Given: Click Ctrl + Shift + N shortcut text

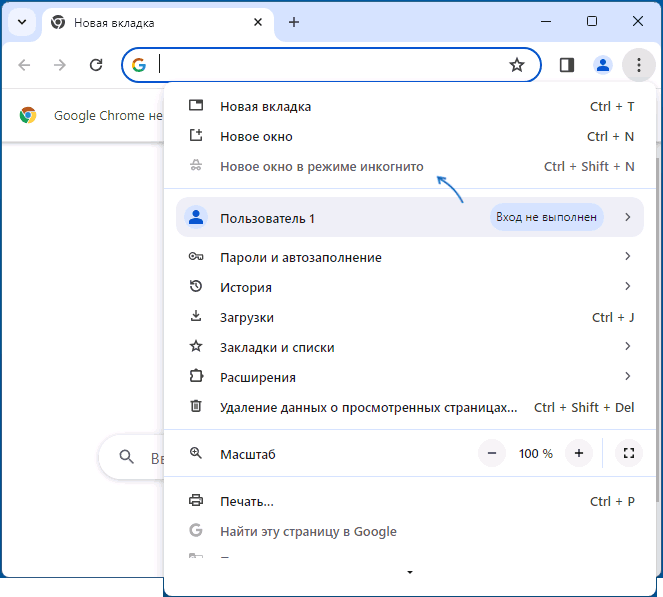Looking at the screenshot, I should coord(589,167).
